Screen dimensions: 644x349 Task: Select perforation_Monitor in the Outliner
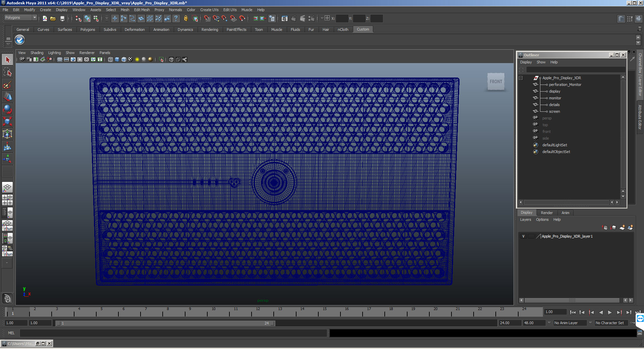(565, 85)
